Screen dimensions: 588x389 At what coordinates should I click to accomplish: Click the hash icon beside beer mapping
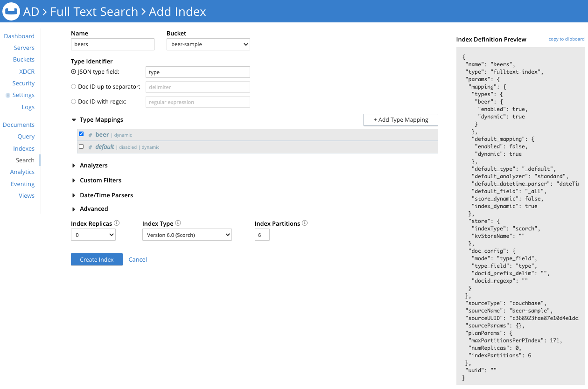click(90, 135)
